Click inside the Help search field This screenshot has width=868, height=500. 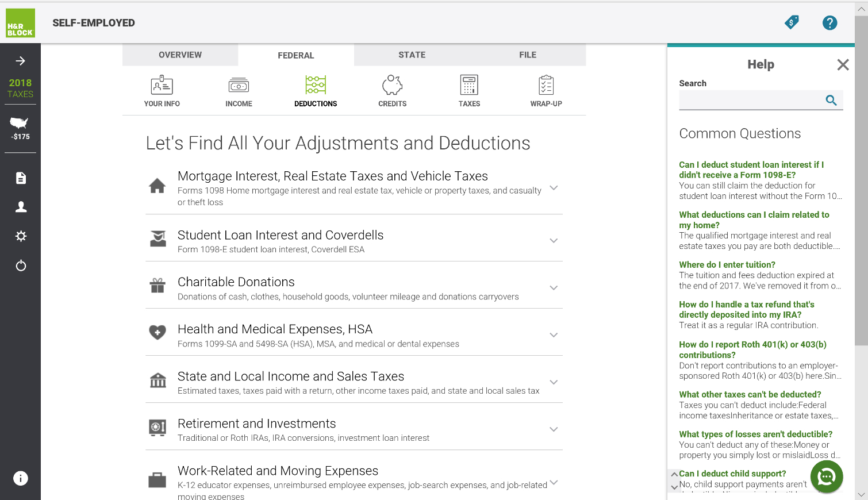click(753, 100)
